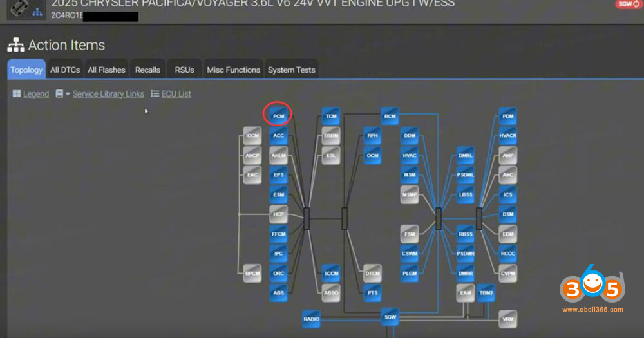
Task: Select the RADIO module node
Action: tap(311, 319)
